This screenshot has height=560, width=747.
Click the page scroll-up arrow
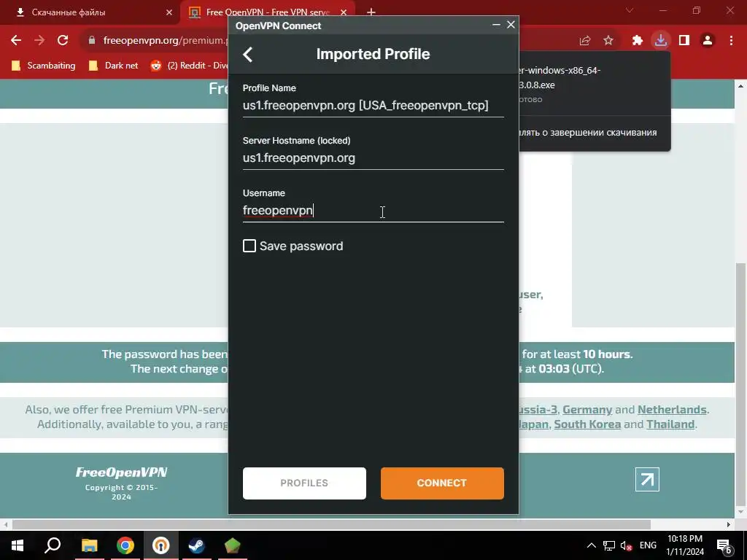[x=741, y=86]
